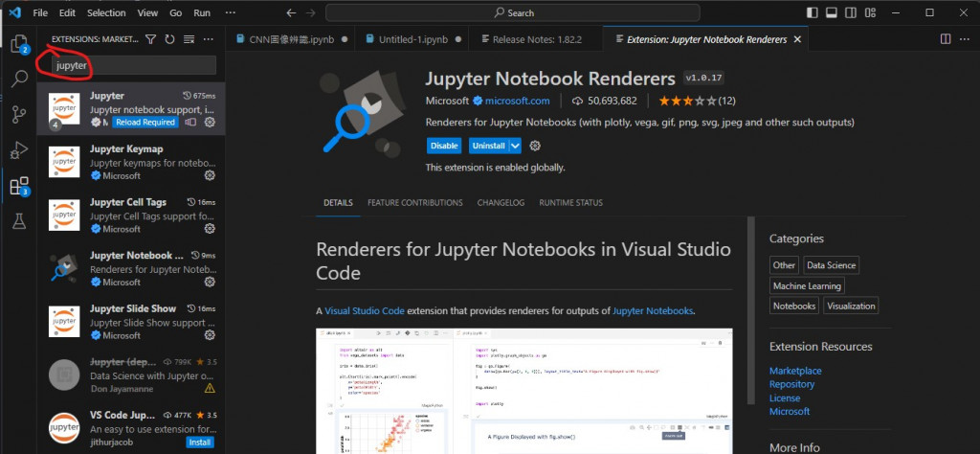Open the Search view in activity bar
This screenshot has width=980, height=454.
click(x=19, y=79)
